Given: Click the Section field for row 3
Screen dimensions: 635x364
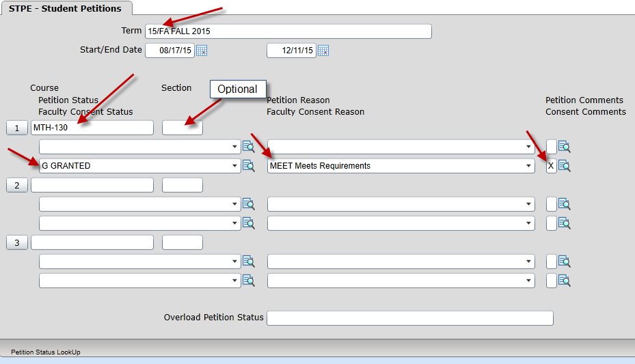Looking at the screenshot, I should [183, 242].
